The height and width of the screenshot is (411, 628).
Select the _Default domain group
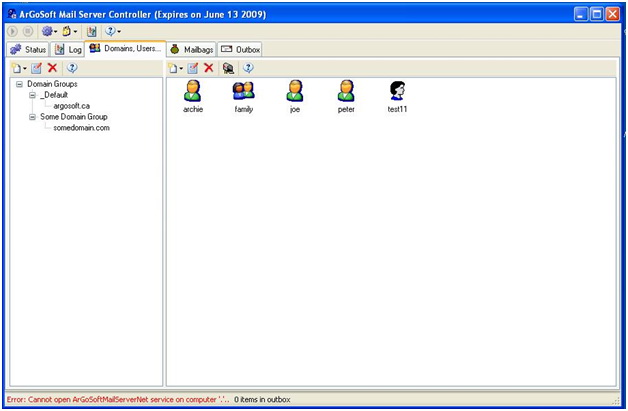54,95
